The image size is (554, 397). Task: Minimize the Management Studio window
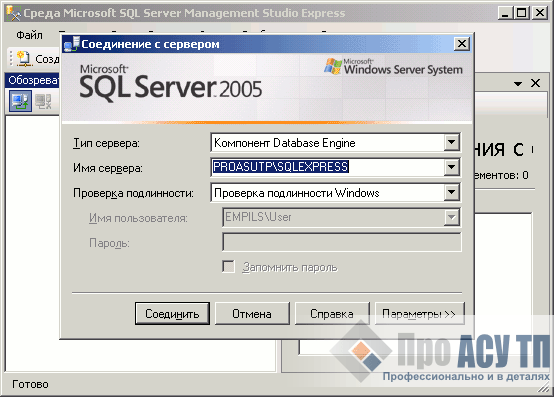click(506, 13)
